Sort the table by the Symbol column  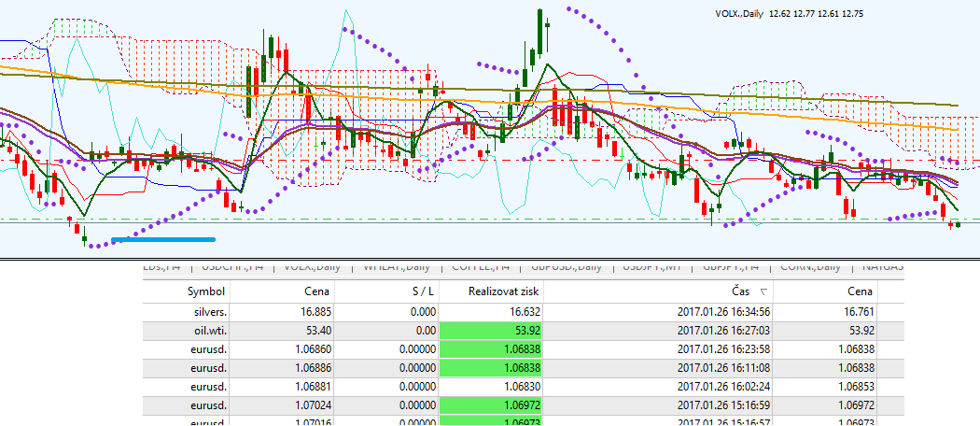pyautogui.click(x=187, y=291)
